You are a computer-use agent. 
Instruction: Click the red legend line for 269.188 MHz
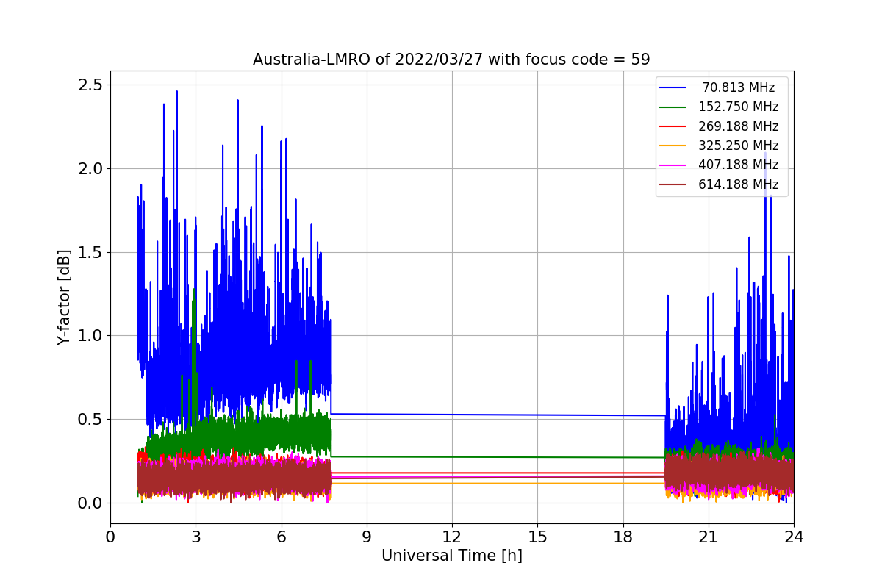coord(674,126)
